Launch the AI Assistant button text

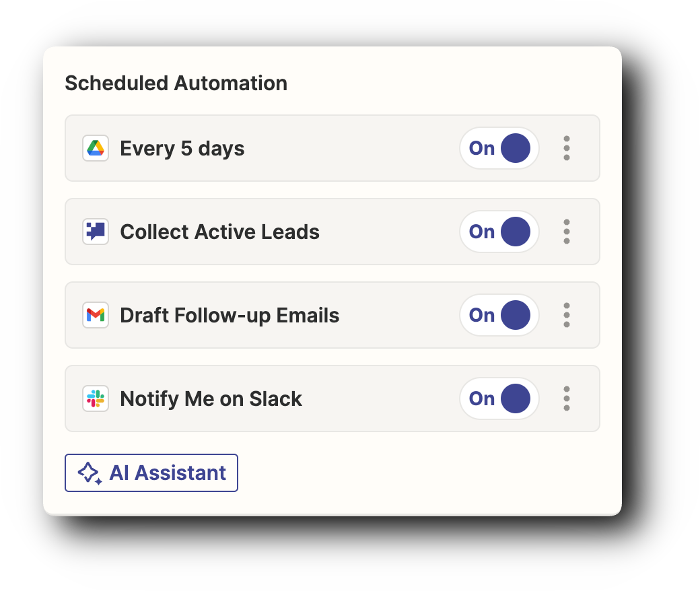pyautogui.click(x=168, y=473)
